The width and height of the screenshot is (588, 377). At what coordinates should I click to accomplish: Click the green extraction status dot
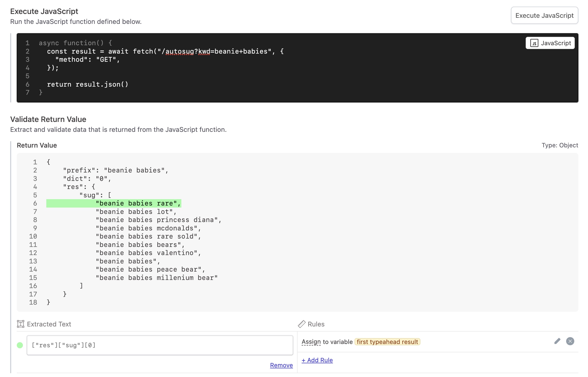pyautogui.click(x=20, y=345)
